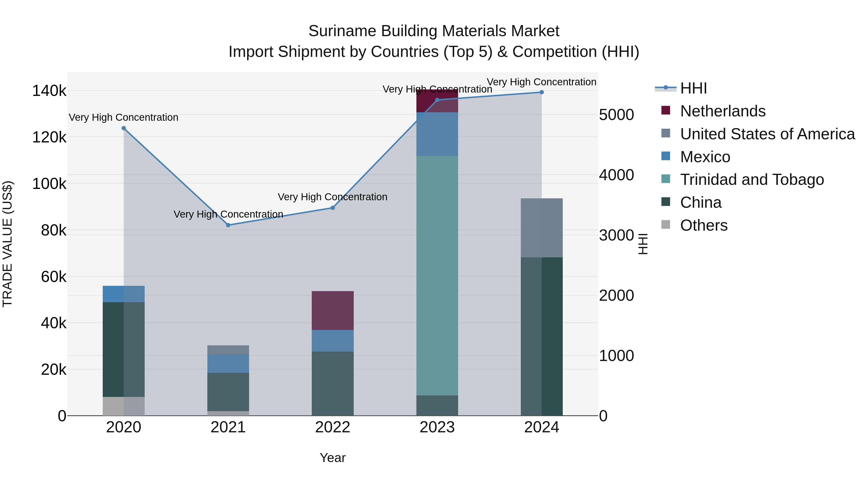Toggle the China legend entry
The image size is (868, 488).
coord(692,202)
